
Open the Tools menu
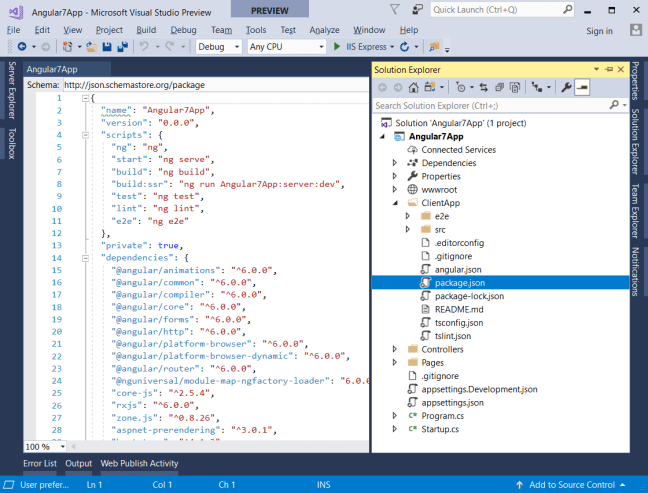[256, 30]
